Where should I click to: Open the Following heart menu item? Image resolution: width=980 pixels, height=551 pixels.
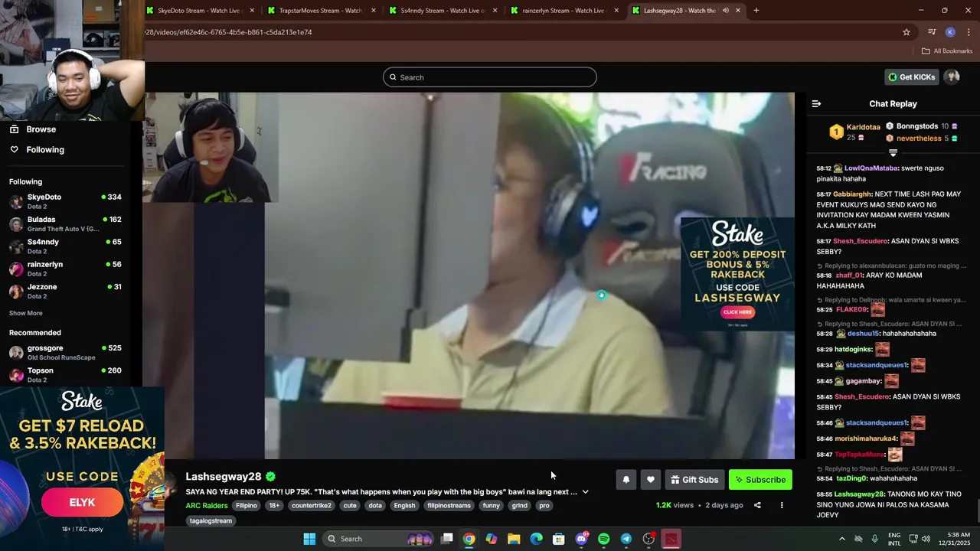pyautogui.click(x=37, y=149)
